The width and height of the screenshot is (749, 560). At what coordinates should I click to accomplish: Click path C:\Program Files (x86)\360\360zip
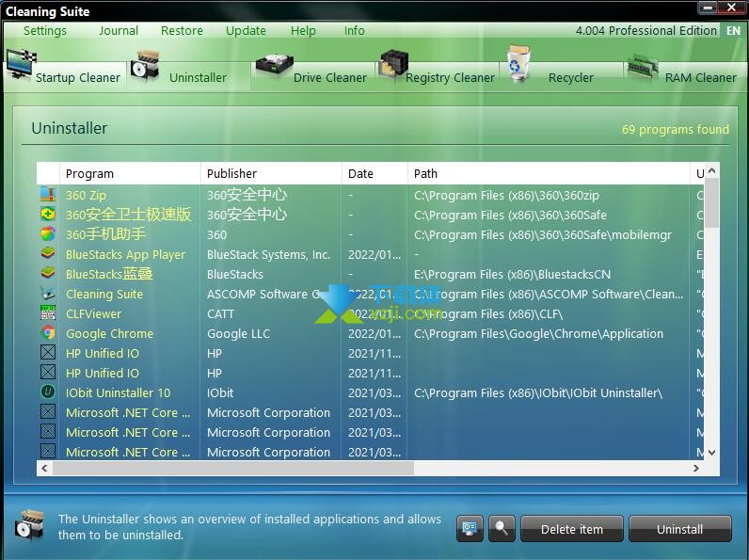pyautogui.click(x=506, y=195)
